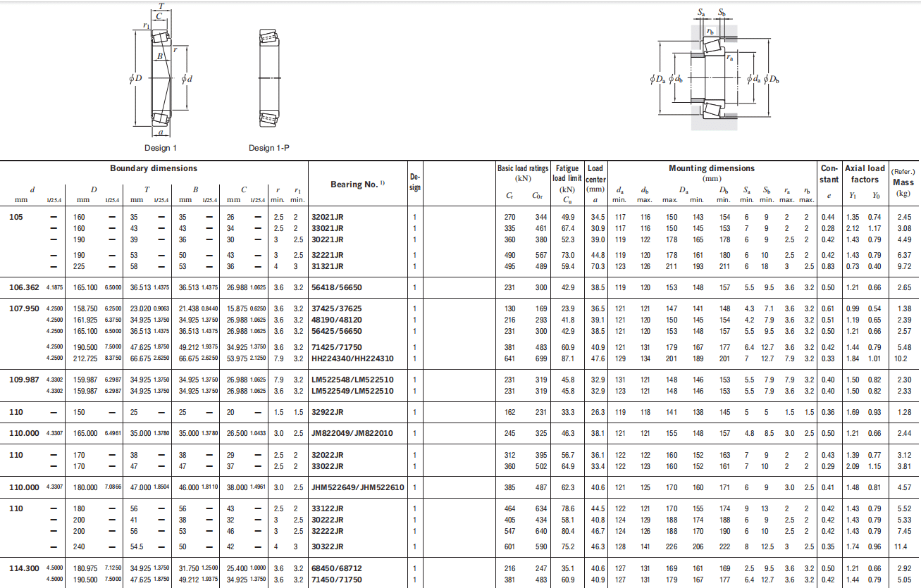Screen dimensions: 921x588
Task: Click the "Fatigue load limit" header
Action: tap(567, 173)
